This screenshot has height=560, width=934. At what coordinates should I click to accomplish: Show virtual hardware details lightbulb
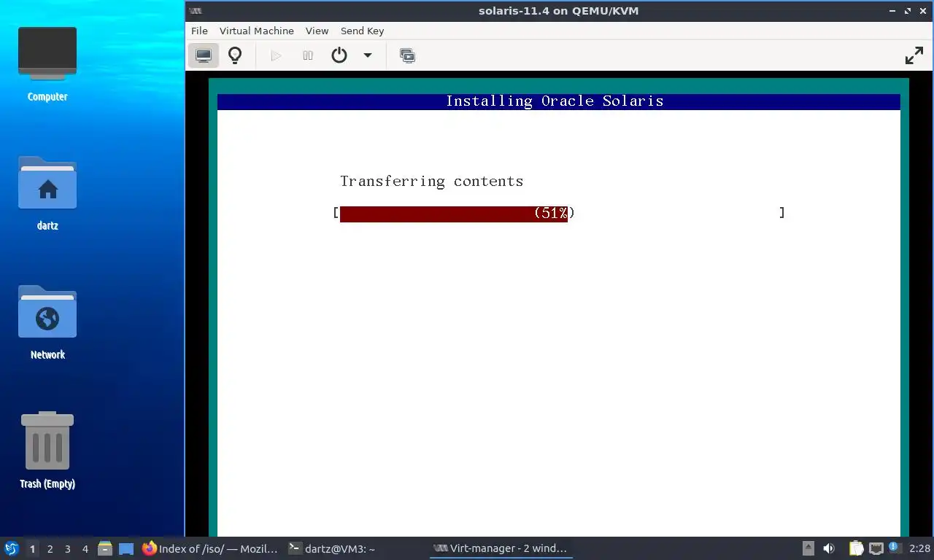pos(235,55)
